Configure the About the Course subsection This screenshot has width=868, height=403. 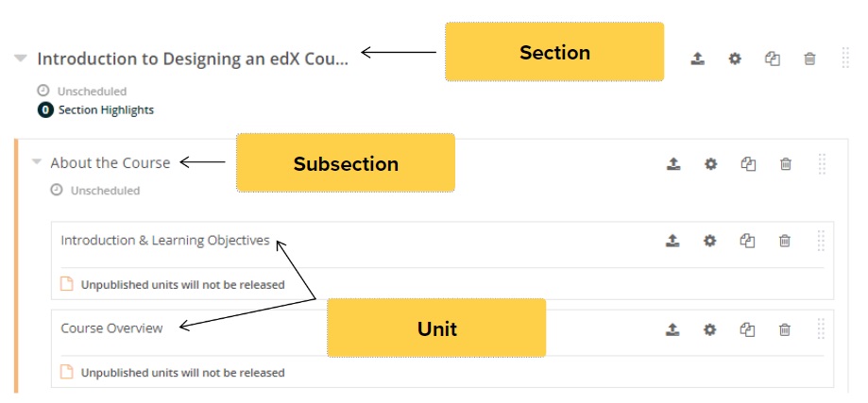(x=710, y=163)
